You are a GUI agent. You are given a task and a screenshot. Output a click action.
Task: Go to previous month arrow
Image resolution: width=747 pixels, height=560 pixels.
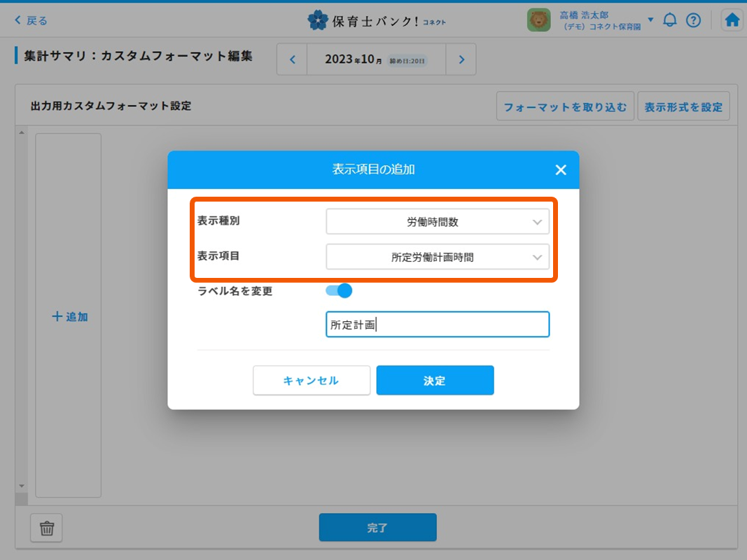[293, 59]
